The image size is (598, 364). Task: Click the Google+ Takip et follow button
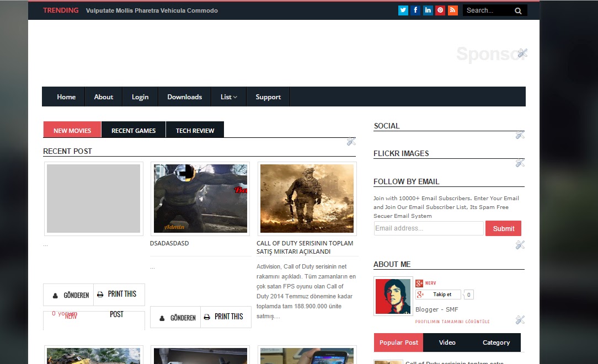point(438,295)
